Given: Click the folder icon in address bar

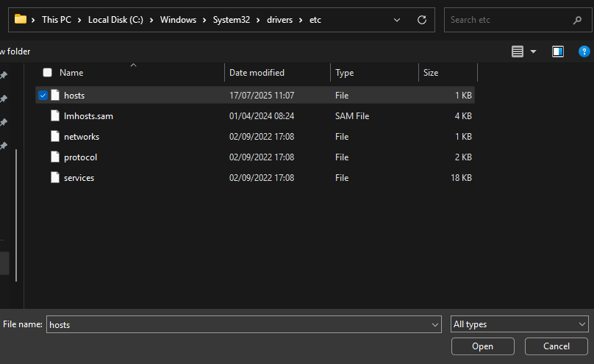Looking at the screenshot, I should pos(21,19).
